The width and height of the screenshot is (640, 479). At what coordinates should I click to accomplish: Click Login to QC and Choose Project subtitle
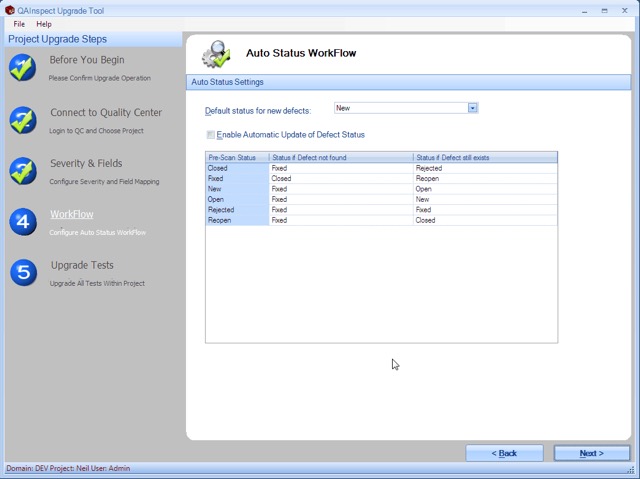point(96,131)
